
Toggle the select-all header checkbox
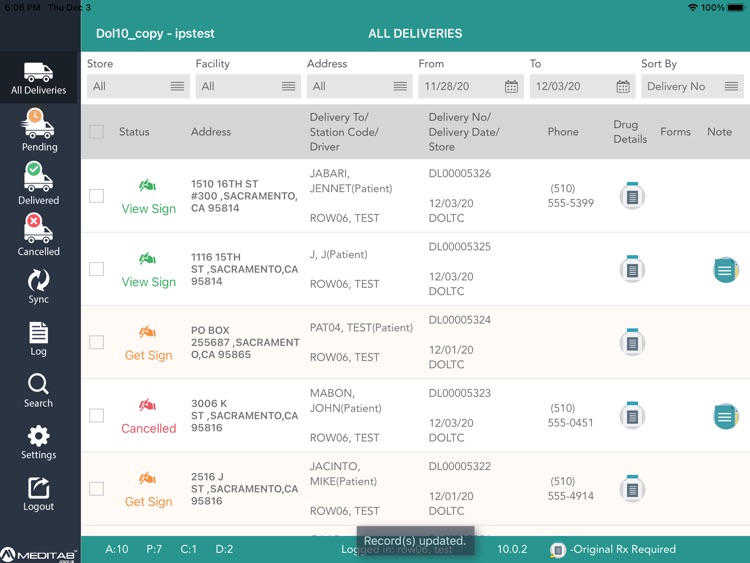(x=97, y=132)
